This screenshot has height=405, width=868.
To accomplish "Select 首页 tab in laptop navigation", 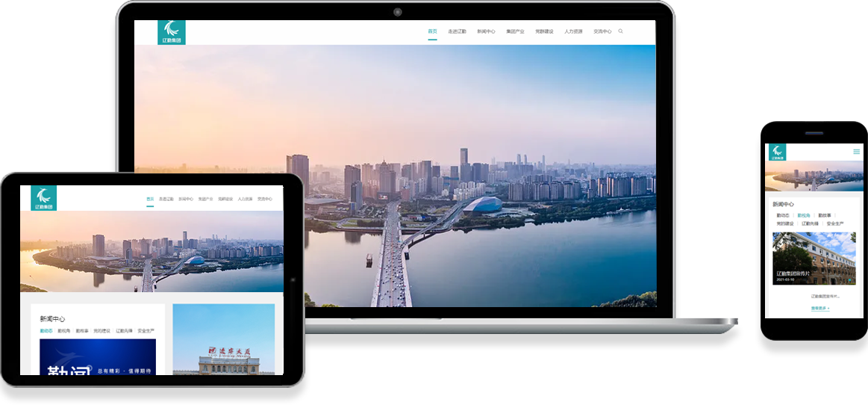I will point(432,31).
